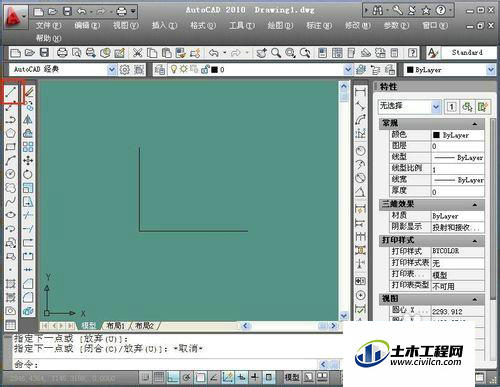Click the Zoom realtime magnifier icon
Viewport: 500px width, 387px height.
tap(276, 53)
